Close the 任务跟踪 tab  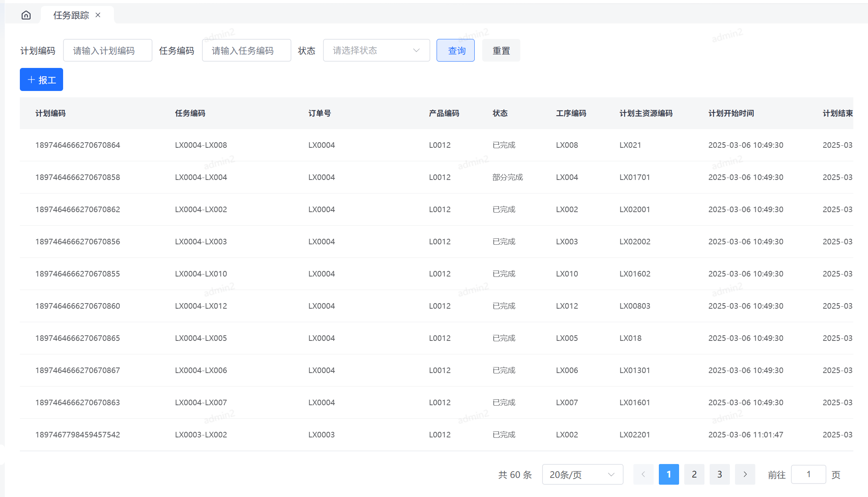(x=98, y=15)
